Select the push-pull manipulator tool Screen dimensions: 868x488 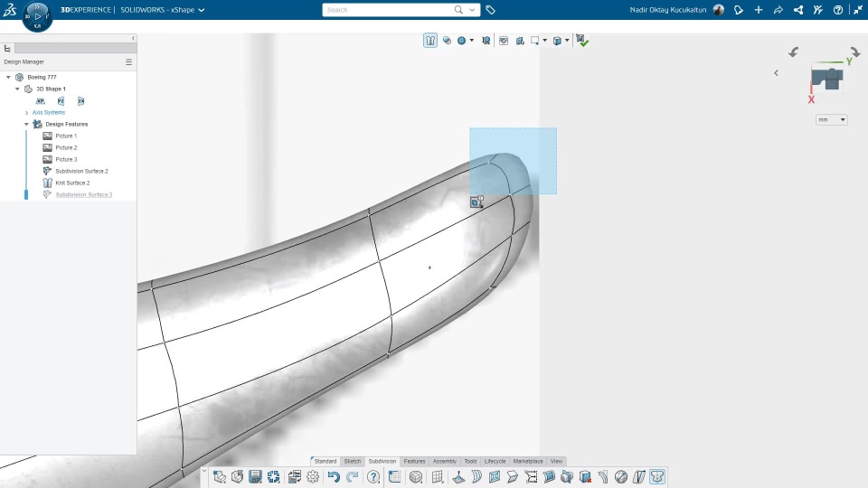(458, 476)
